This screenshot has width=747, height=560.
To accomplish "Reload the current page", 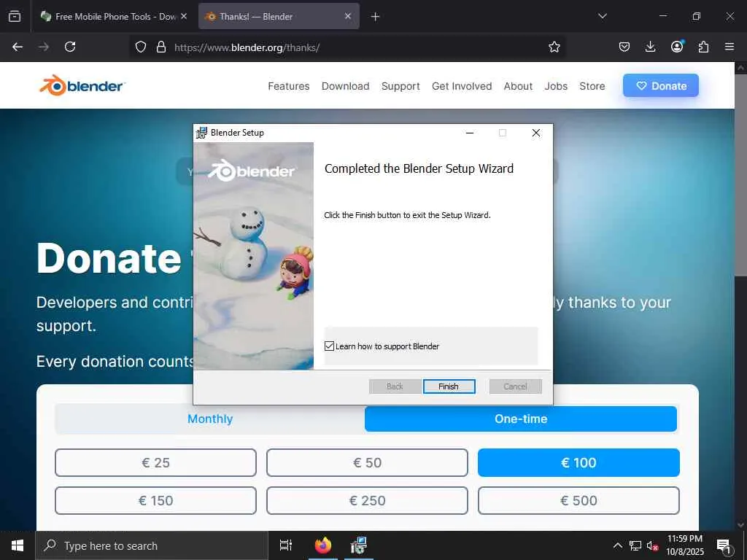I will [x=70, y=47].
